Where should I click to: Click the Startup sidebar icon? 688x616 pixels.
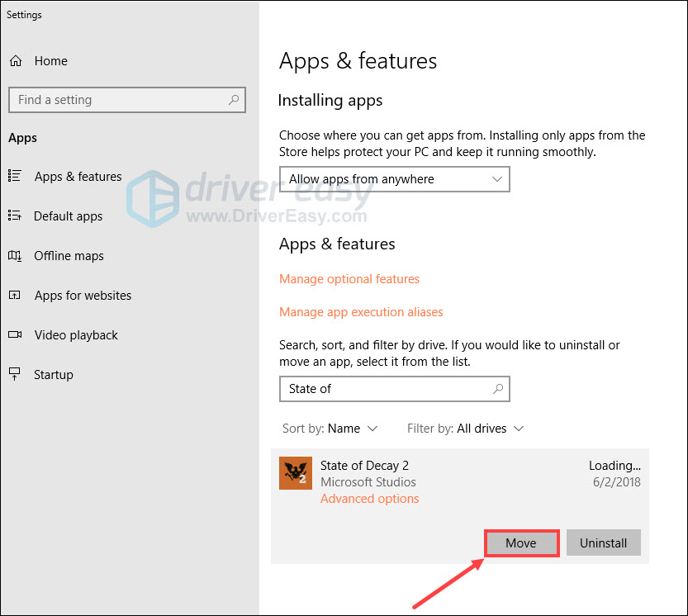point(15,375)
